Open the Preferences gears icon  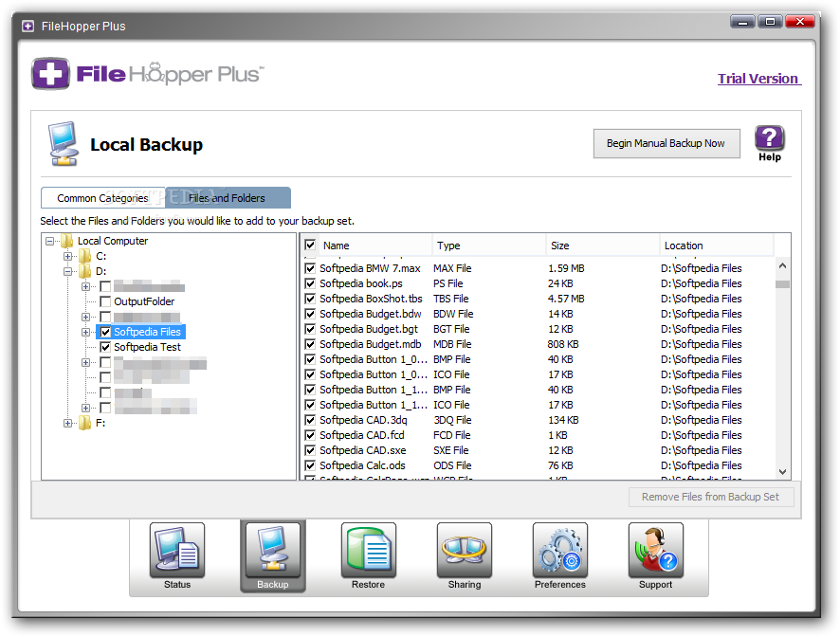[x=559, y=550]
